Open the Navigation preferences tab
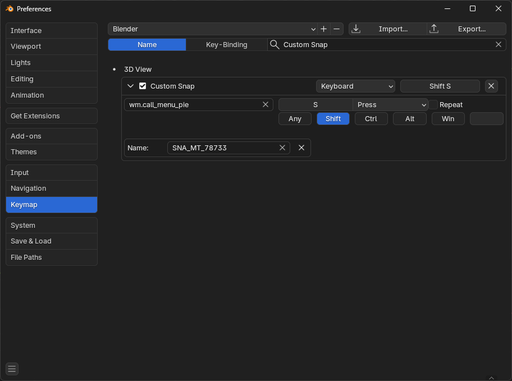 [x=52, y=189]
